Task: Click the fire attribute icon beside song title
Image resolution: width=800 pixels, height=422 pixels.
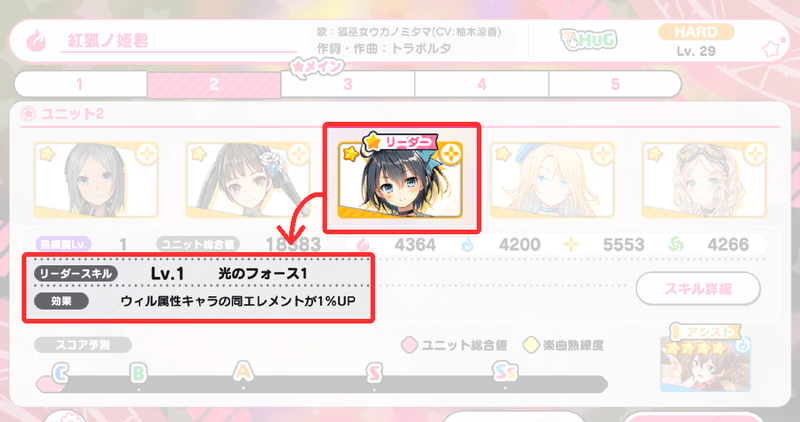Action: click(36, 41)
